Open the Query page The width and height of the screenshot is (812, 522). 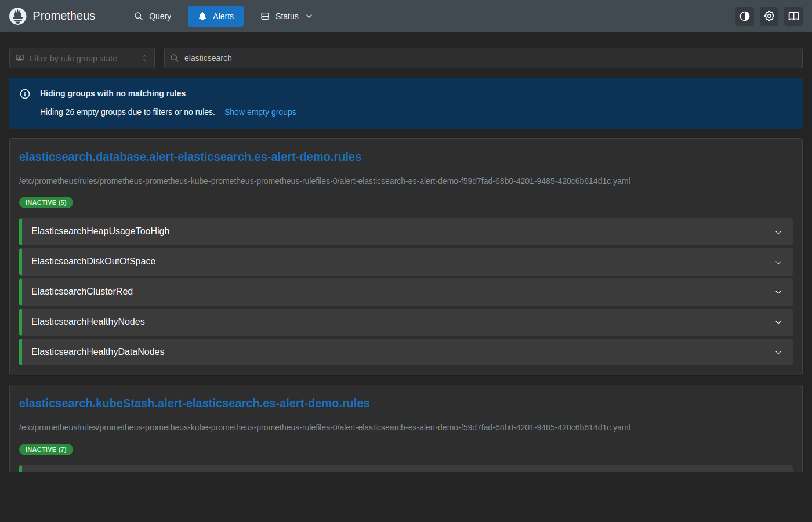pyautogui.click(x=153, y=16)
